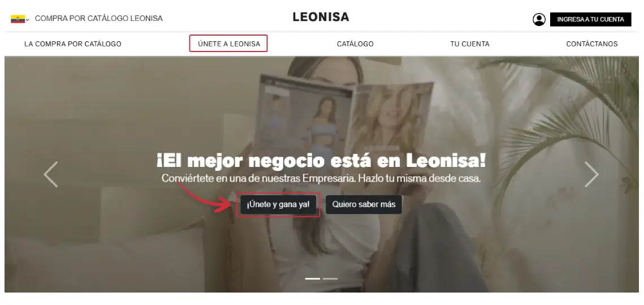
Task: Open the ÚNETE A LEONISA menu item
Action: (229, 44)
